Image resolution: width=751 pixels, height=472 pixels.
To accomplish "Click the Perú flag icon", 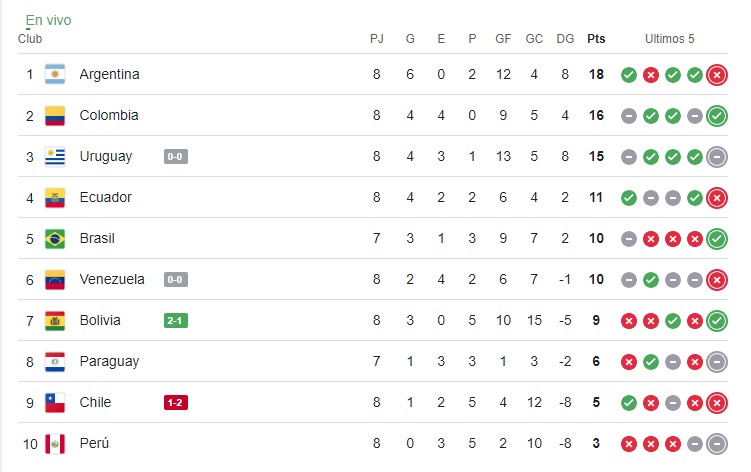I will pyautogui.click(x=55, y=443).
